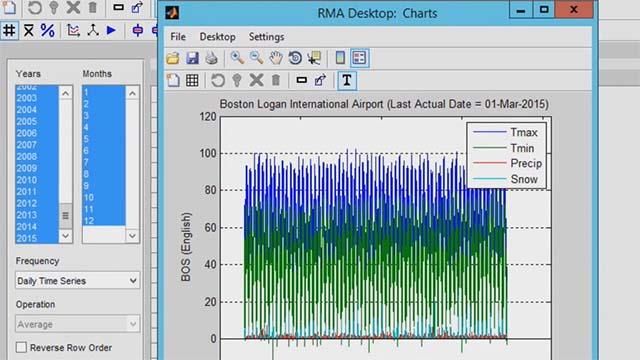
Task: Click blue play arrow in main window
Action: [111, 31]
